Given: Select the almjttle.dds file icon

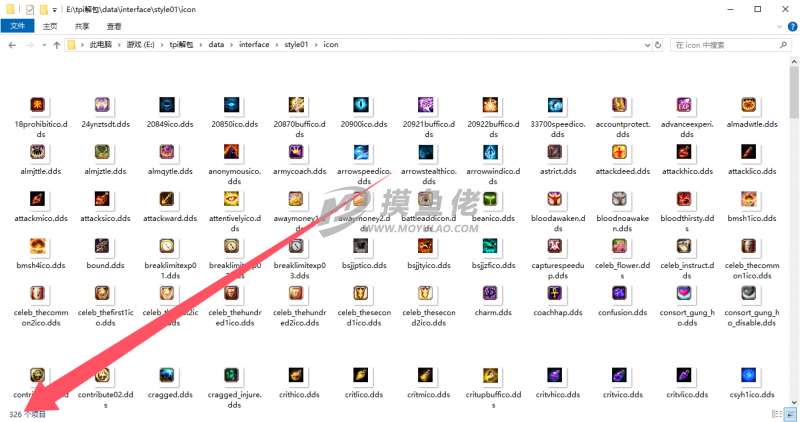Looking at the screenshot, I should point(38,152).
